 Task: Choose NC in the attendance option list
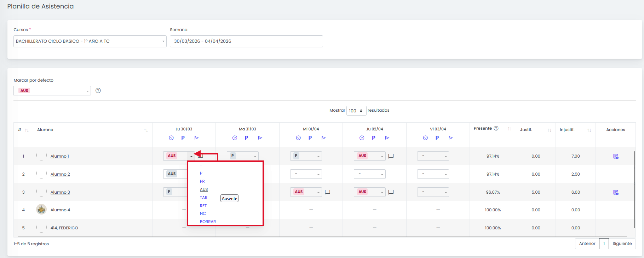(x=203, y=213)
